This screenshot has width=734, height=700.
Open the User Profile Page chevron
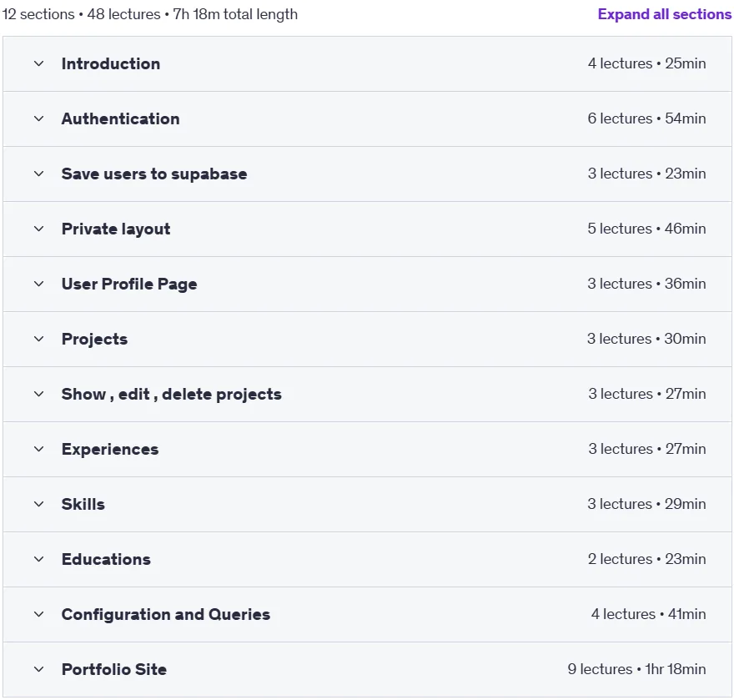click(39, 284)
